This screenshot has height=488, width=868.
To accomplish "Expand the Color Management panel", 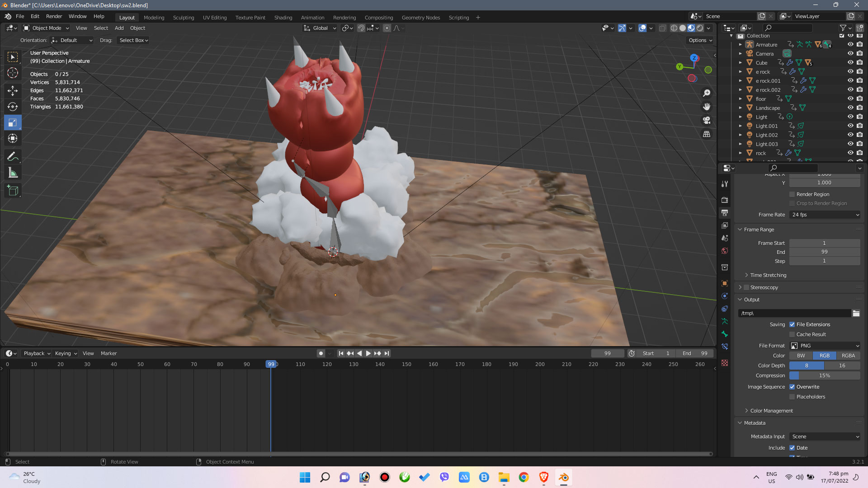I will pos(771,411).
